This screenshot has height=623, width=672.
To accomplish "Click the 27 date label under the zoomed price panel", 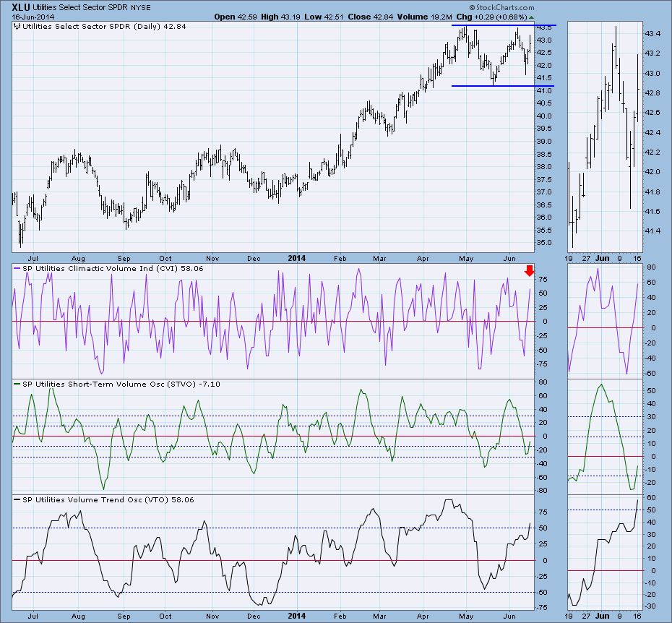I will 586,259.
